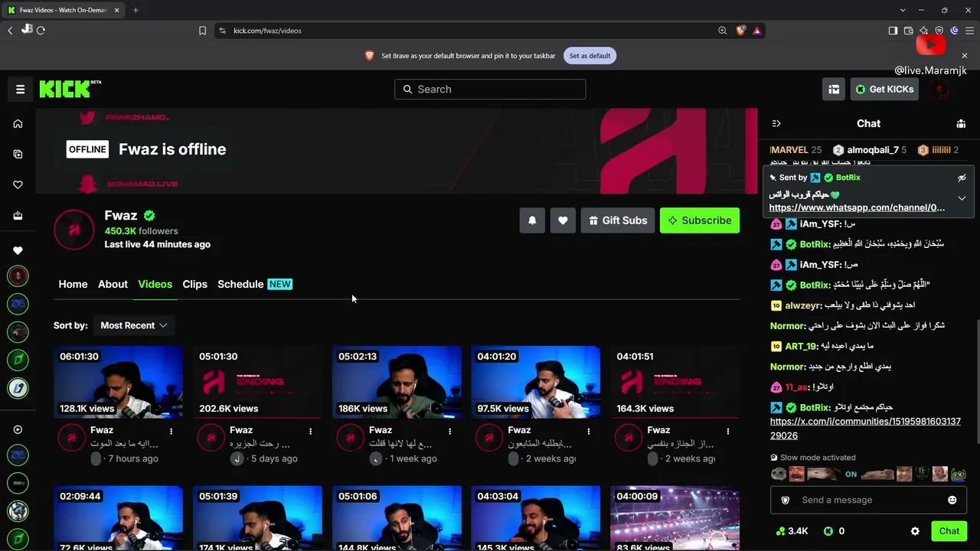Open the browser tab search dropdown

tap(903, 10)
